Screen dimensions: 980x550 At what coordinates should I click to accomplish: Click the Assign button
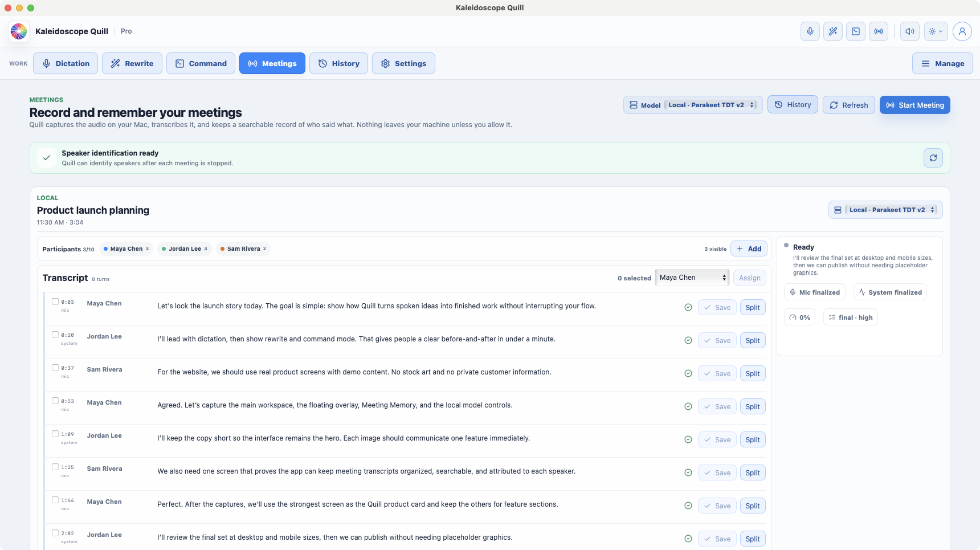coord(749,278)
